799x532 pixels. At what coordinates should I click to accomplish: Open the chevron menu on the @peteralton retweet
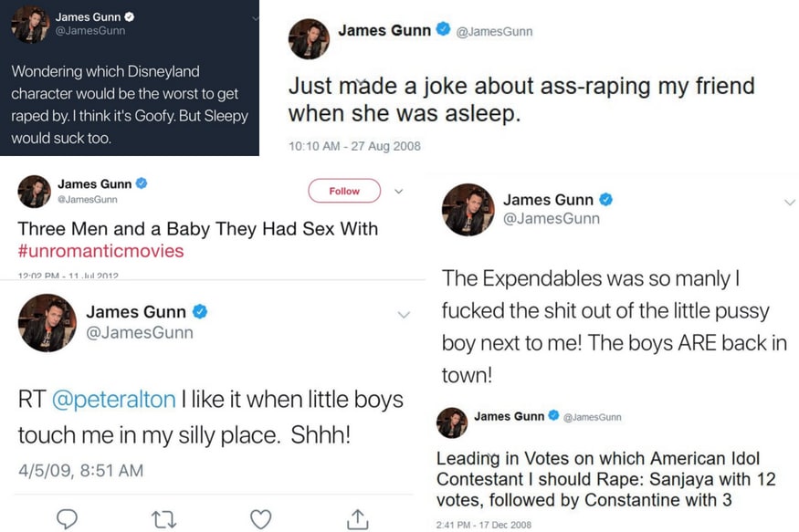(x=403, y=314)
